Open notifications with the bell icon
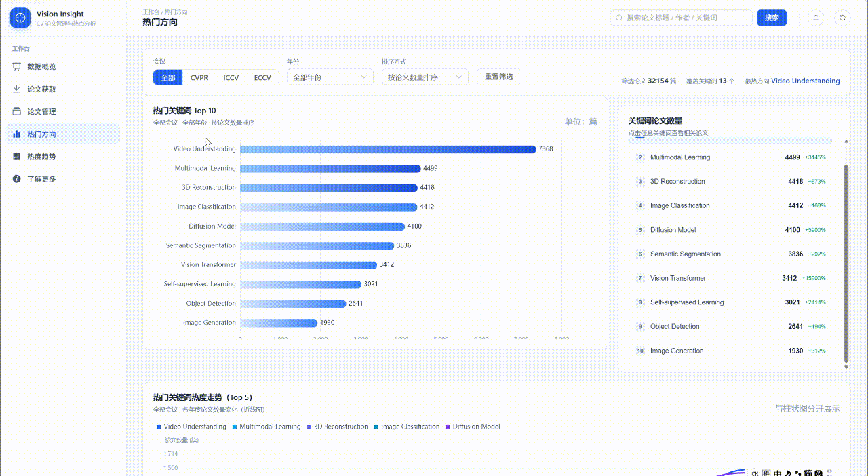The image size is (868, 476). (816, 18)
